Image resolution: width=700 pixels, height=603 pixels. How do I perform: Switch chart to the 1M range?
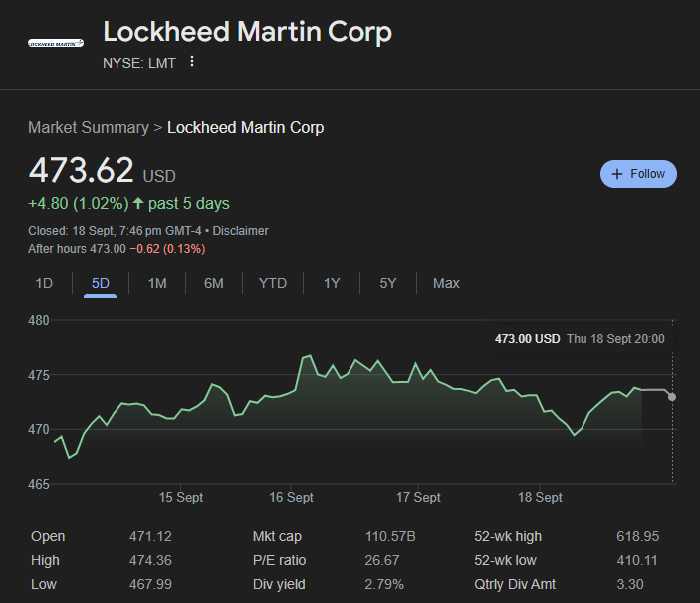coord(157,283)
